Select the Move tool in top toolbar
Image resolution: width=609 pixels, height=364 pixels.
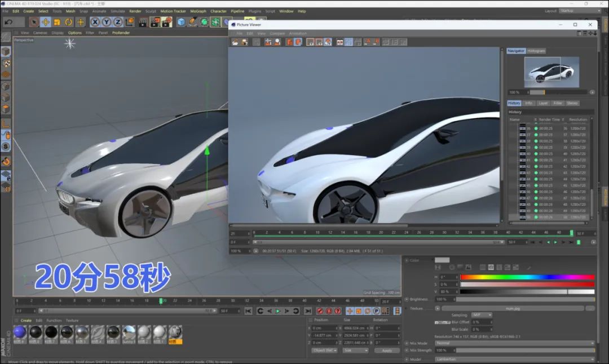pos(46,22)
